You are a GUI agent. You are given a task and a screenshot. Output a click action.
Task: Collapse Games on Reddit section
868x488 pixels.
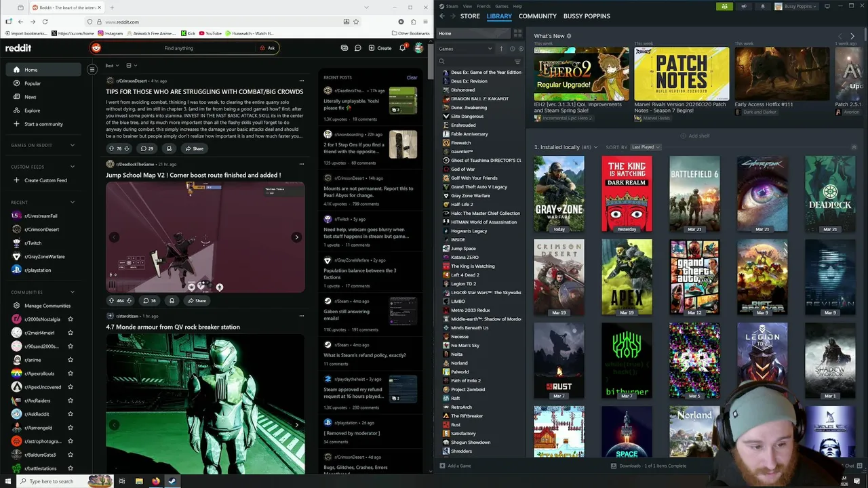[x=73, y=145]
